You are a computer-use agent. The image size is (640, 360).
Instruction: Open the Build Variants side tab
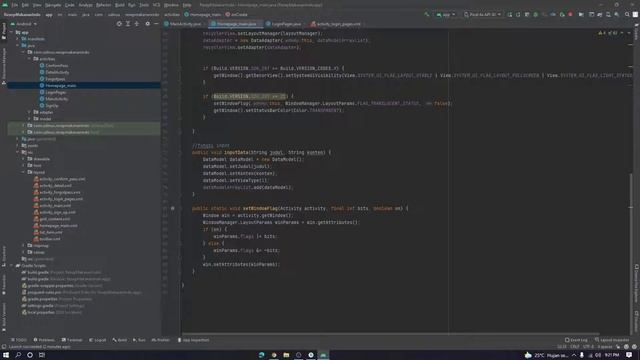click(x=4, y=317)
